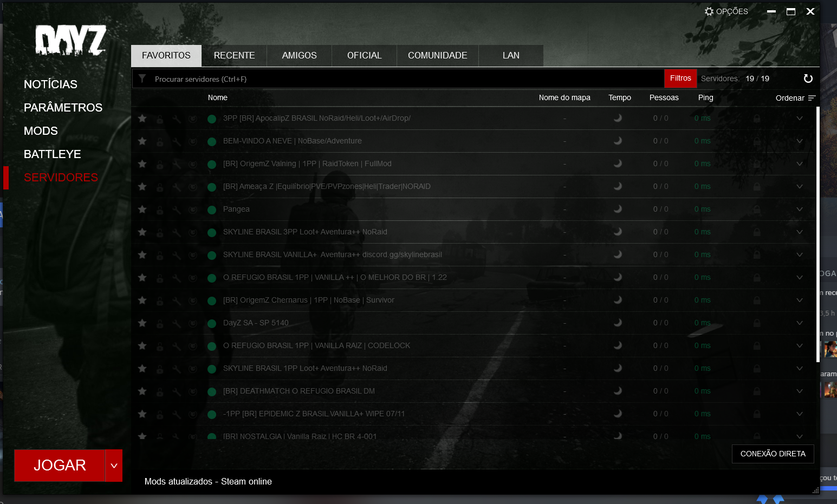Toggle favorite star for O REFUGIO BRASIL 1.22 server
837x504 pixels.
142,277
